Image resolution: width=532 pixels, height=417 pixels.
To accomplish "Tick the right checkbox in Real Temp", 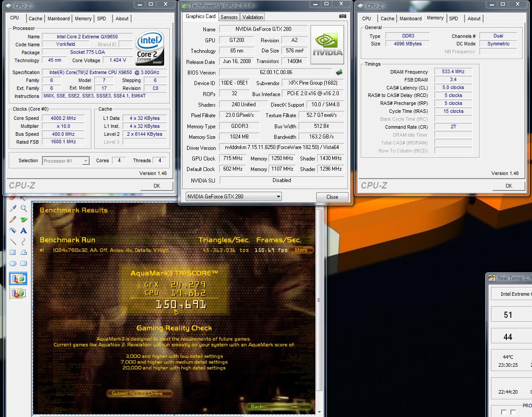I will (513, 412).
